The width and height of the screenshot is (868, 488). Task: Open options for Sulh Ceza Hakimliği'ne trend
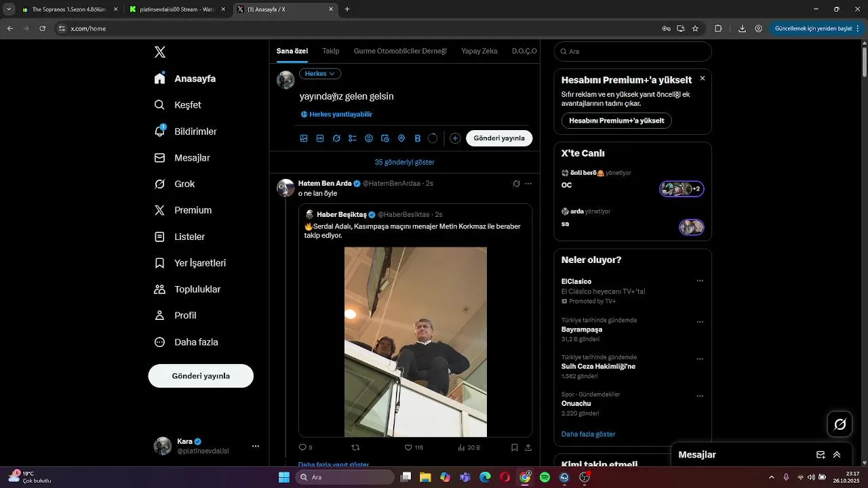pyautogui.click(x=700, y=359)
